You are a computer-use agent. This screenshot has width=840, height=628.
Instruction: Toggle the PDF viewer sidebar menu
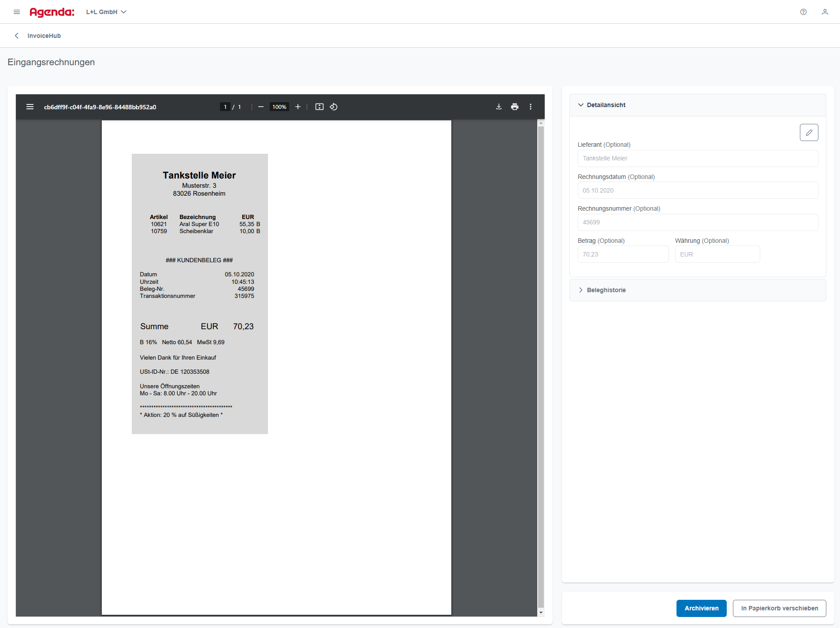pos(30,107)
